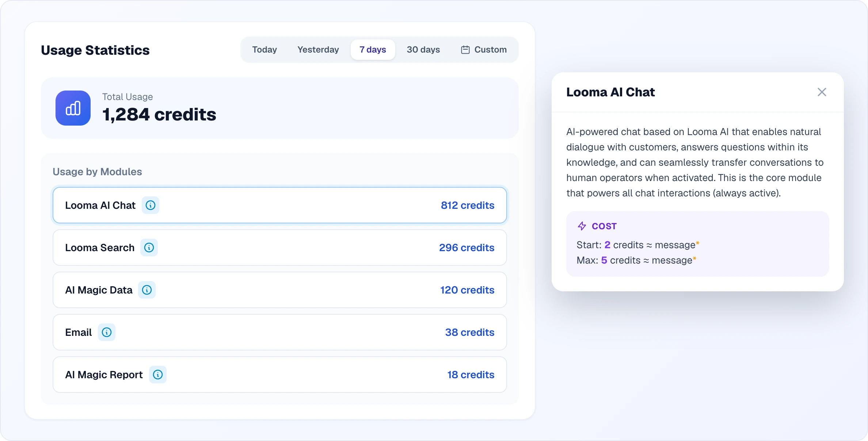Screen dimensions: 868x441
Task: Click the AI-powered chat description paragraph
Action: tap(695, 162)
